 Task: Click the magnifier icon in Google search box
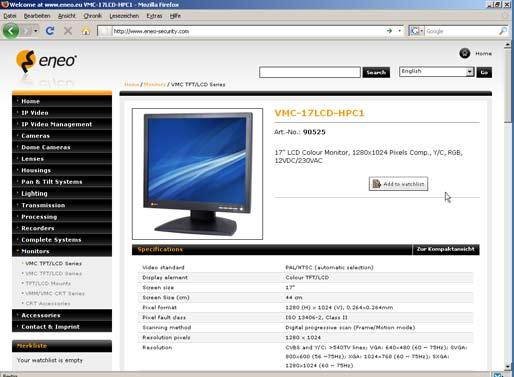[503, 31]
